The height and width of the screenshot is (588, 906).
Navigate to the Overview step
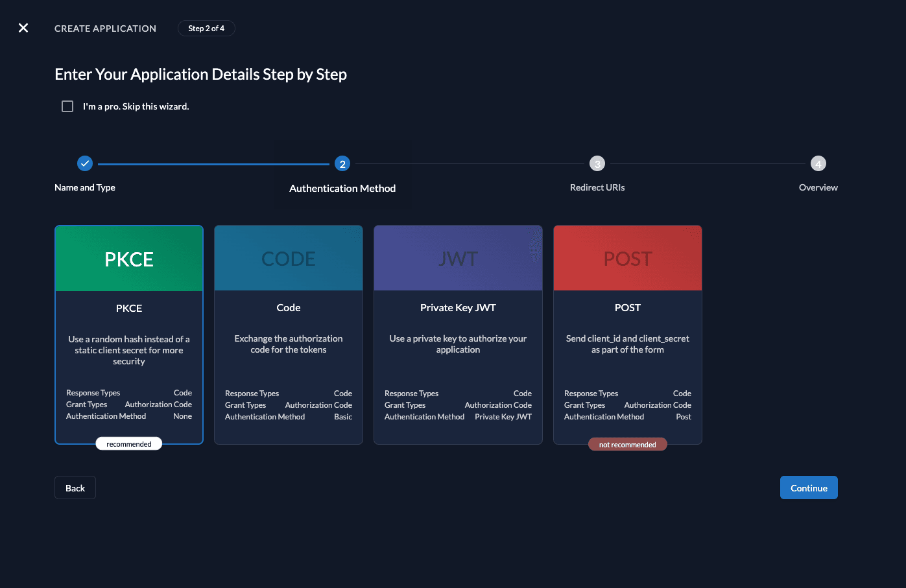click(818, 187)
